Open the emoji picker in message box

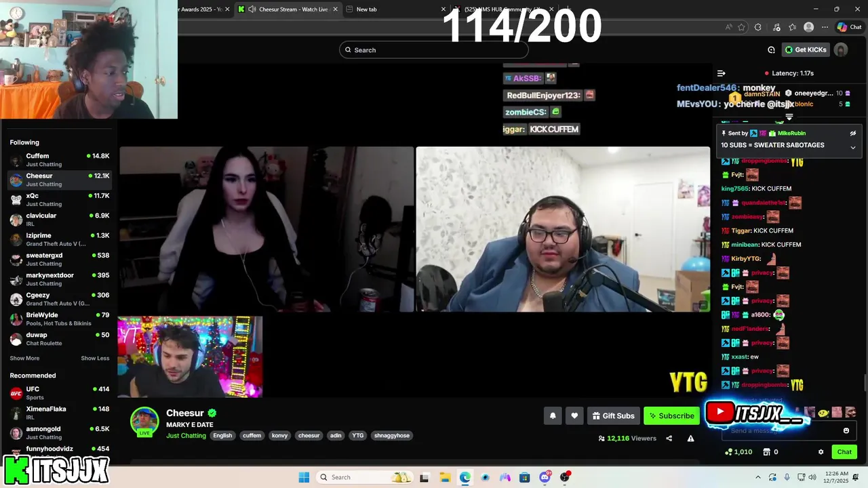click(846, 430)
